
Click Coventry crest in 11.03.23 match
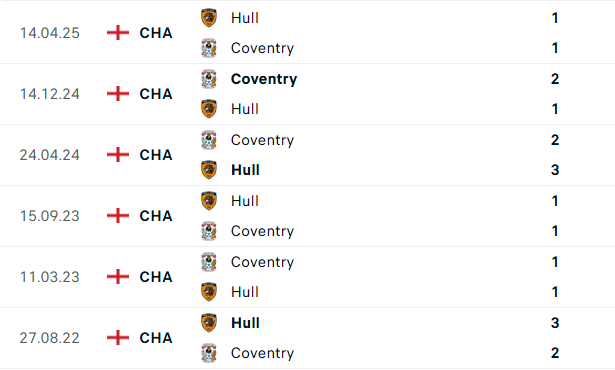coord(209,262)
